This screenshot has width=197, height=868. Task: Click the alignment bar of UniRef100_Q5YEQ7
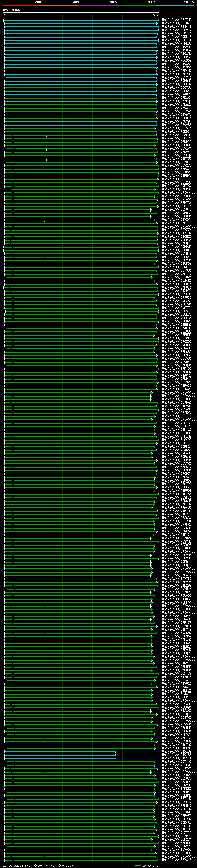pos(81,101)
